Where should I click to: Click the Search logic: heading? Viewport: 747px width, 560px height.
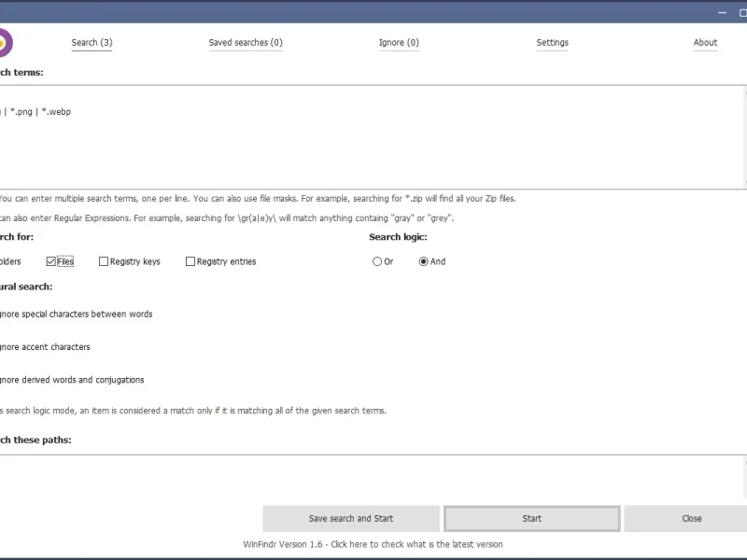click(x=398, y=237)
